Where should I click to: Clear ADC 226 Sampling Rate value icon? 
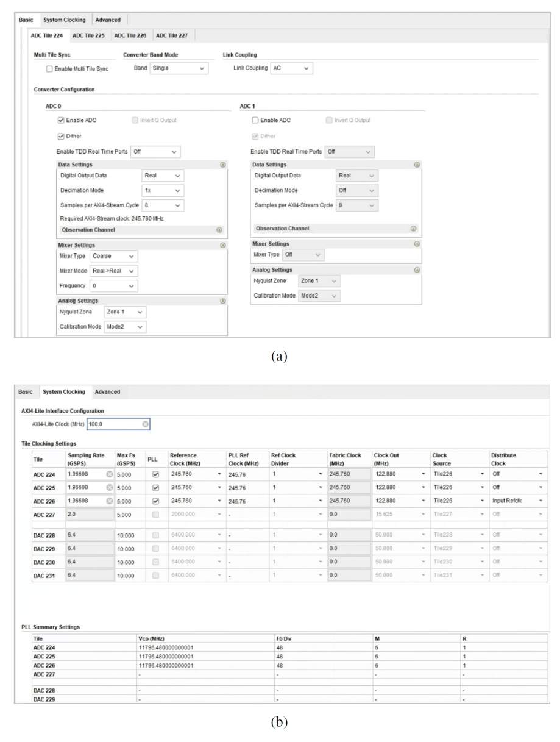click(109, 501)
